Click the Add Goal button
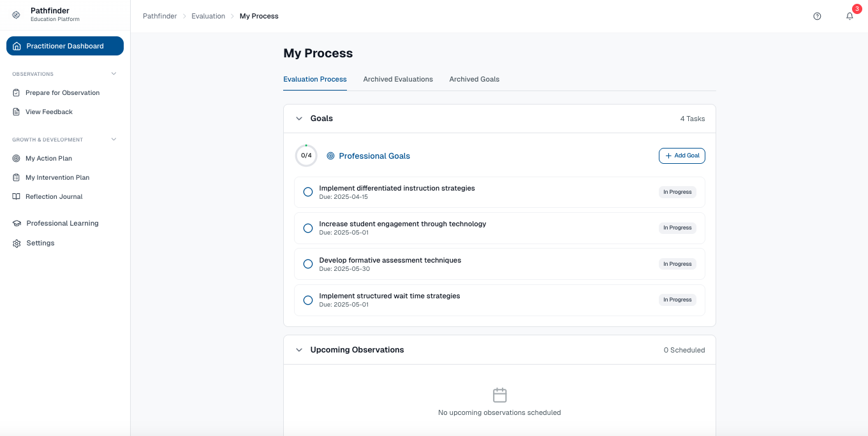This screenshot has width=868, height=436. pyautogui.click(x=682, y=156)
